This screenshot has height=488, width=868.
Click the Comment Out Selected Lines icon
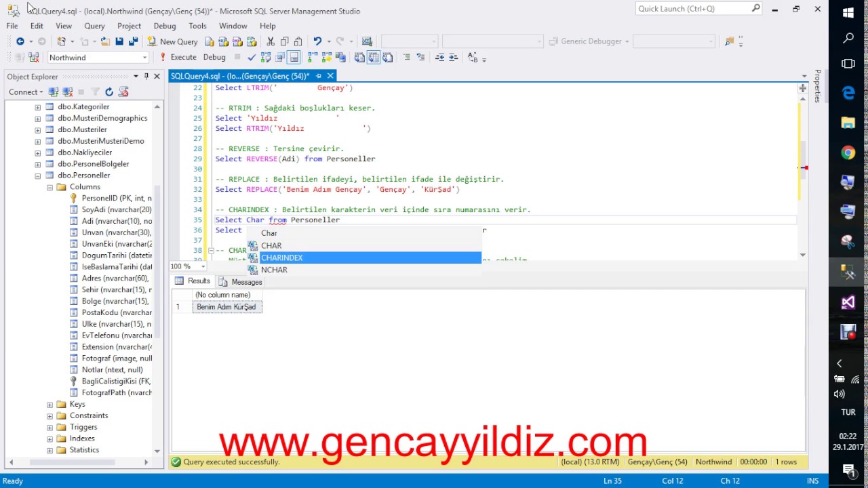pos(407,58)
